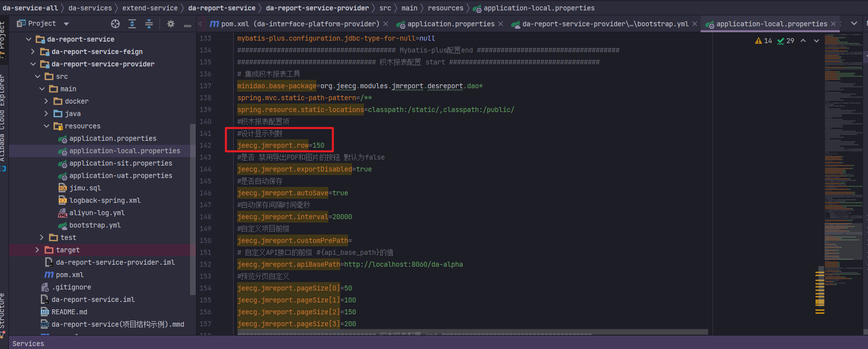Click da-services breadcrumb
This screenshot has width=868, height=349.
90,8
